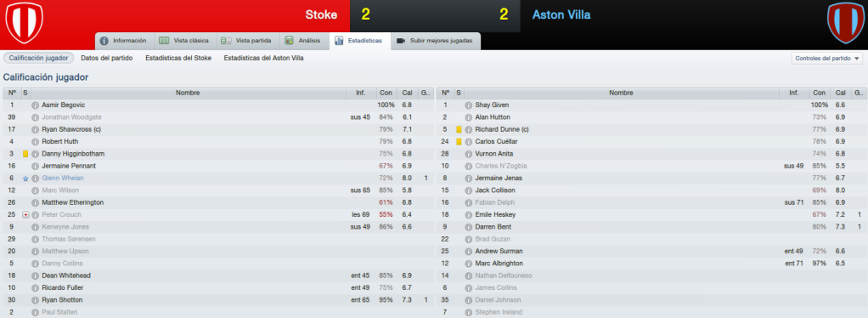Select the Análisis tab

coord(303,41)
